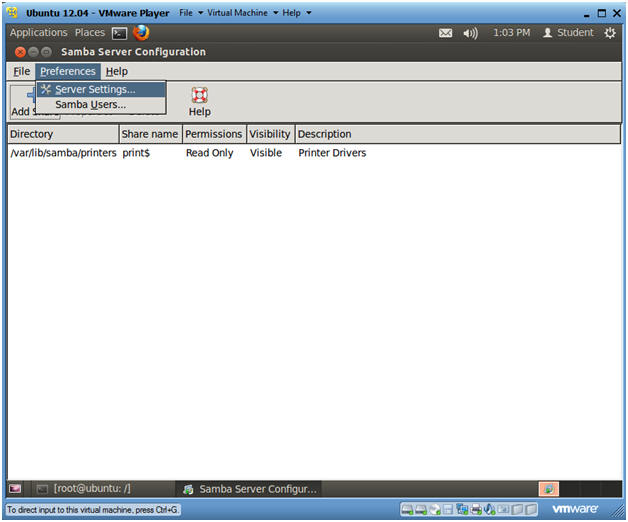Click the Samba Server Configur... taskbar button
Image resolution: width=628 pixels, height=522 pixels.
pos(249,489)
